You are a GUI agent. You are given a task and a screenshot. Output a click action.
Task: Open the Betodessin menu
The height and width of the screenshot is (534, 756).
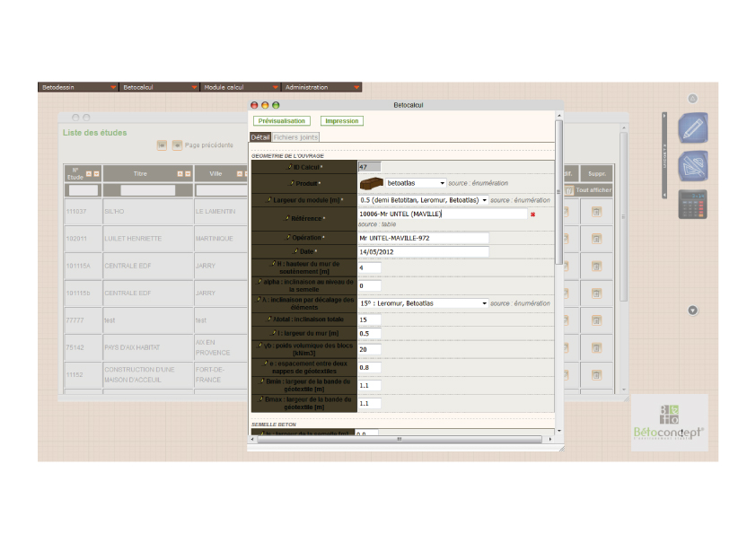(78, 87)
